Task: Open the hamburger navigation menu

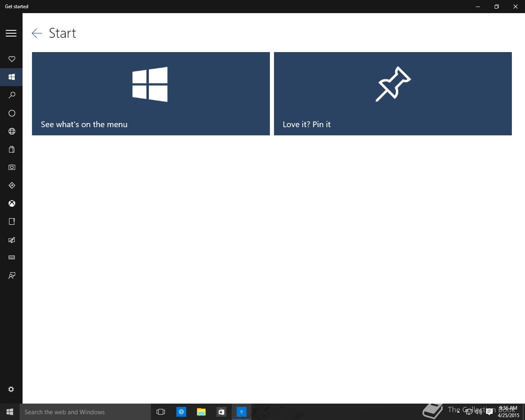Action: tap(11, 33)
